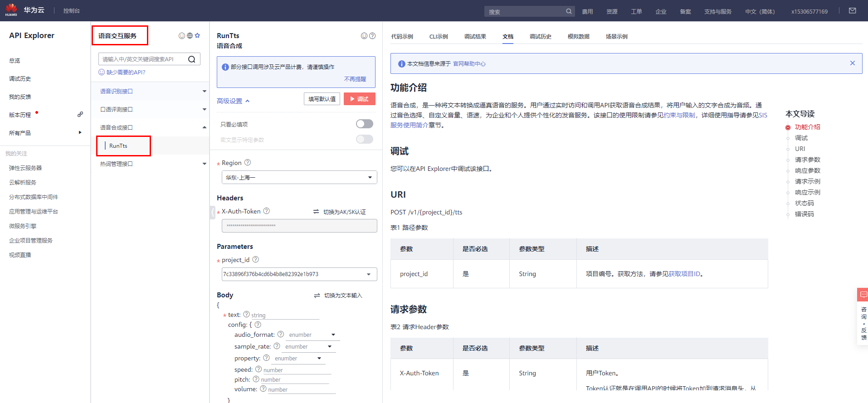Favorite 语音交互服务 with the star icon

[x=197, y=35]
